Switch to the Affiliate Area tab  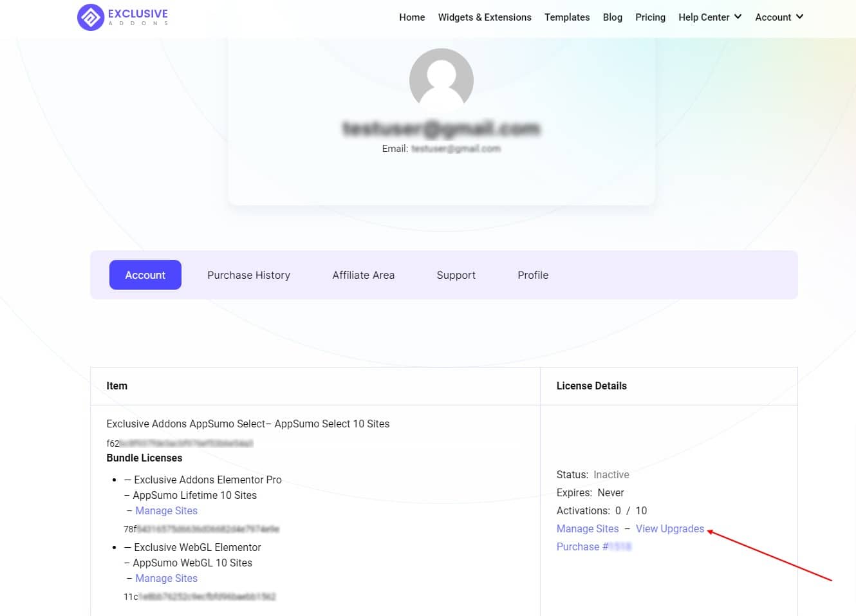point(364,275)
